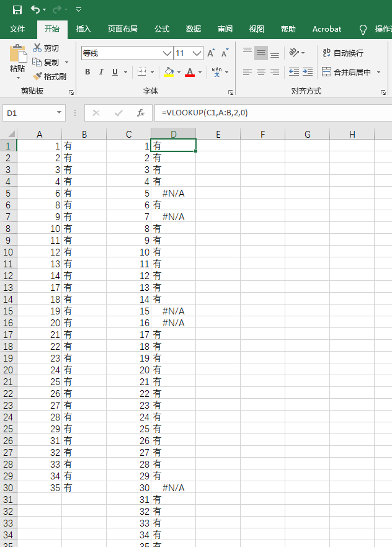Open the 等线 font name dropdown
This screenshot has height=547, width=392.
[x=167, y=53]
